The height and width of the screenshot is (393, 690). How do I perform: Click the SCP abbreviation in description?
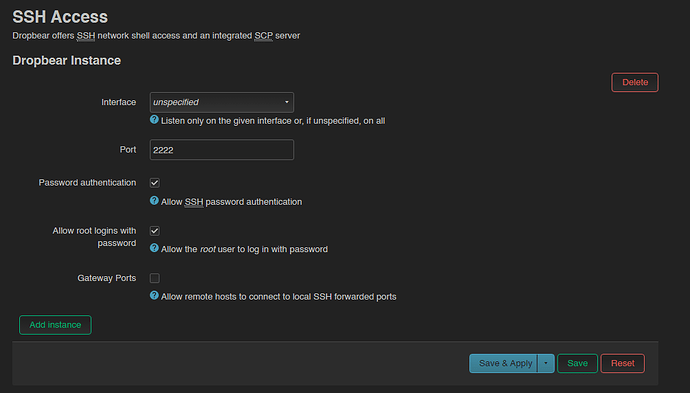(264, 36)
